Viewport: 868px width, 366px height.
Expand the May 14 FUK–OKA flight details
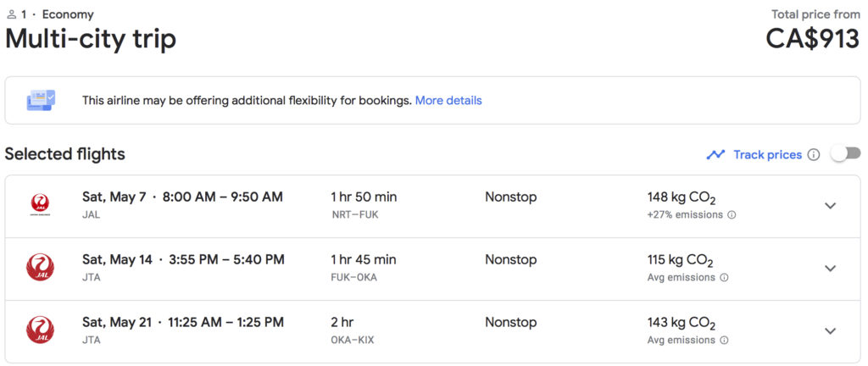pyautogui.click(x=830, y=269)
